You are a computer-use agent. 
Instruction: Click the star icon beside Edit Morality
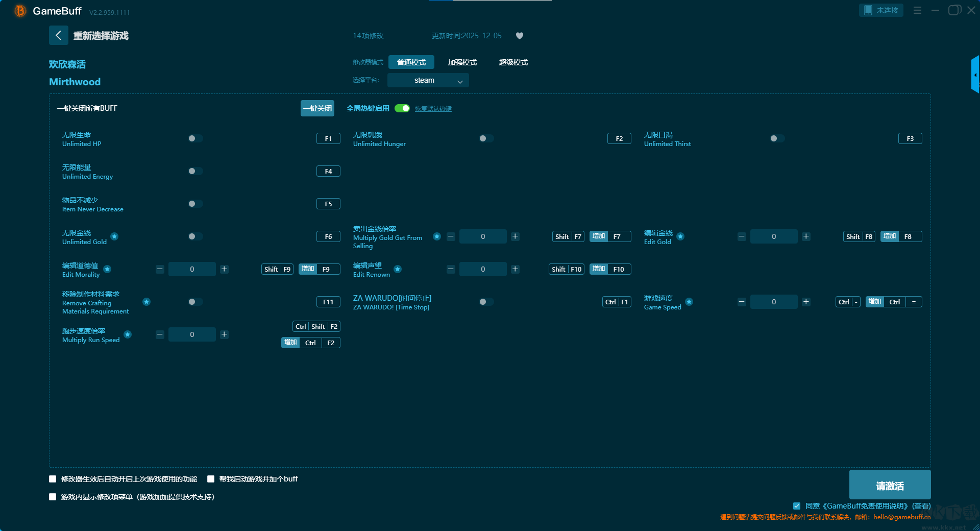coord(107,269)
